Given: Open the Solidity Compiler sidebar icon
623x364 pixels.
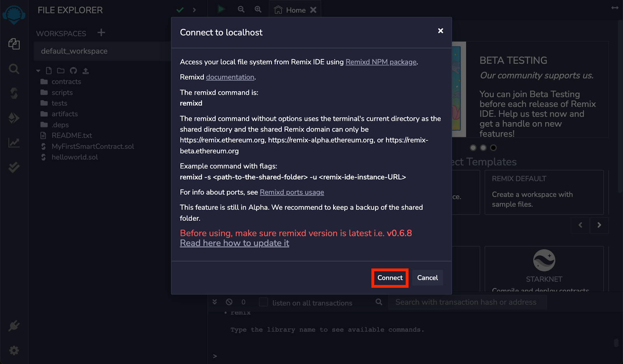Looking at the screenshot, I should point(14,93).
